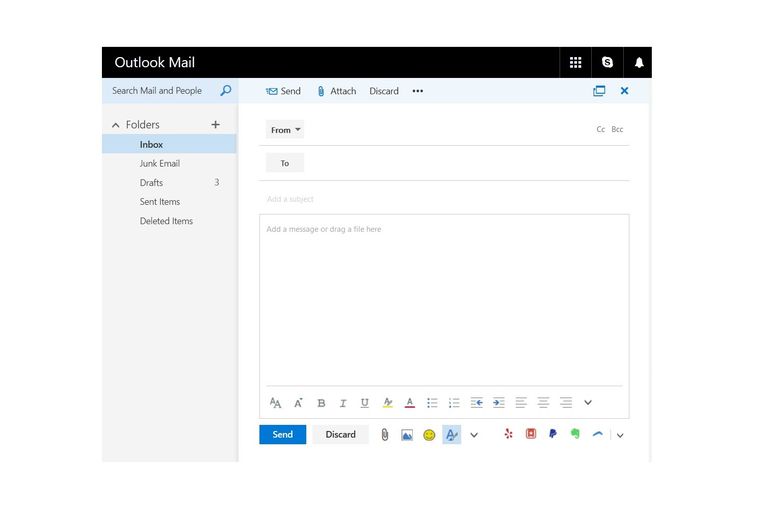Decrease paragraph indent

coord(477,403)
